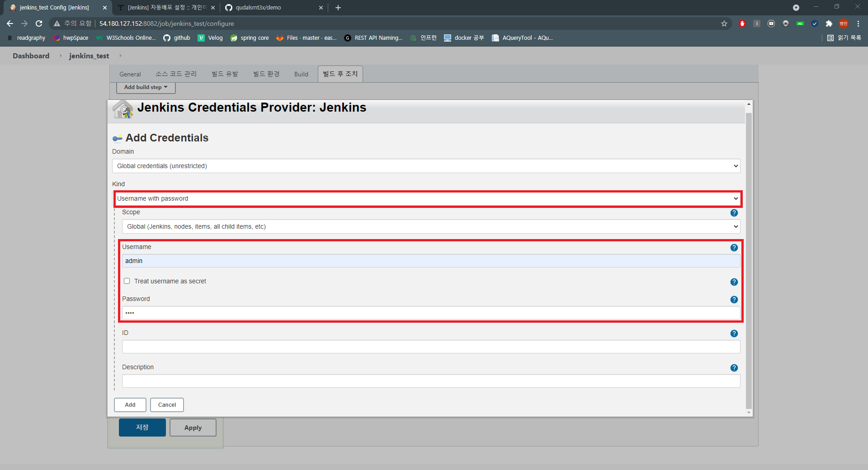Go forward in browser history
This screenshot has width=868, height=470.
pyautogui.click(x=24, y=23)
